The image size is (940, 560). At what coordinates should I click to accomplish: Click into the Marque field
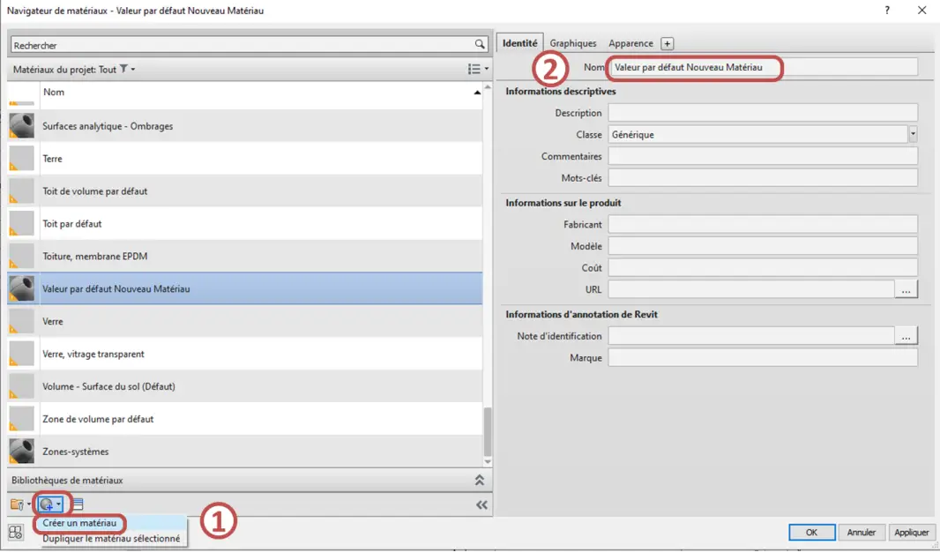763,358
